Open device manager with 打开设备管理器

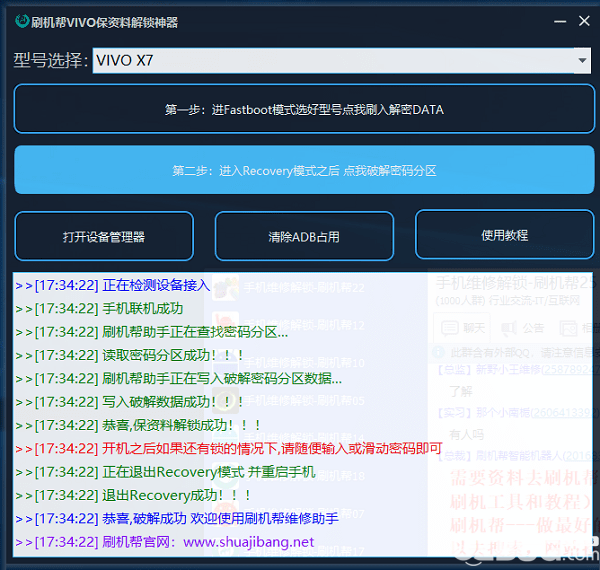tap(104, 236)
